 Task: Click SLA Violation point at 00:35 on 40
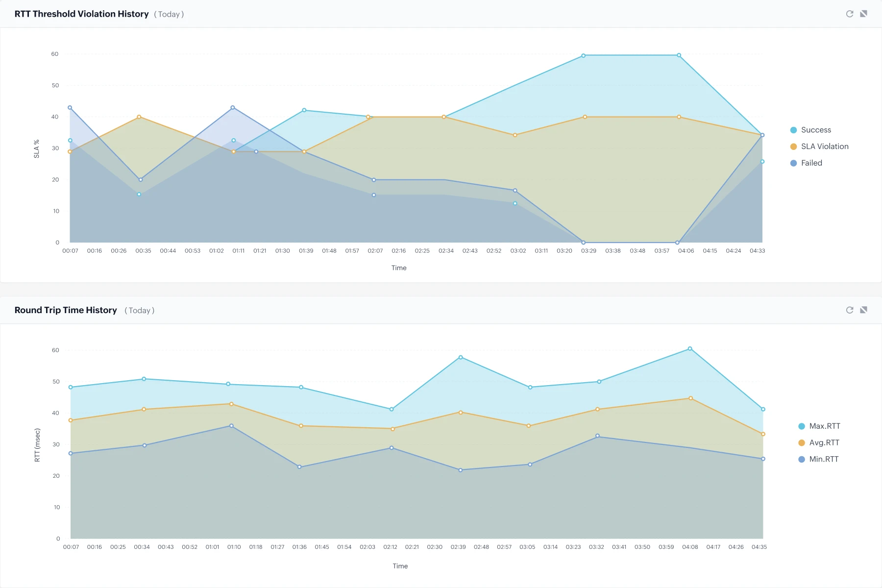coord(139,117)
